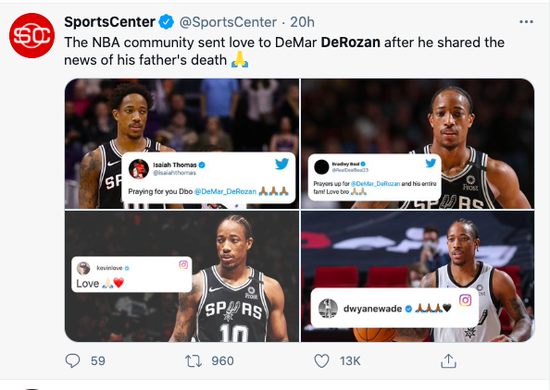Open the SportsCenter profile avatar
The width and height of the screenshot is (550, 390).
[x=32, y=35]
